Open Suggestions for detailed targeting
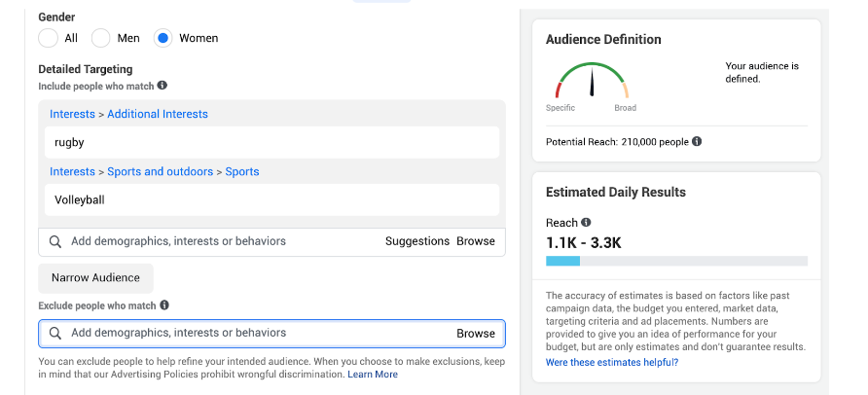 click(417, 241)
